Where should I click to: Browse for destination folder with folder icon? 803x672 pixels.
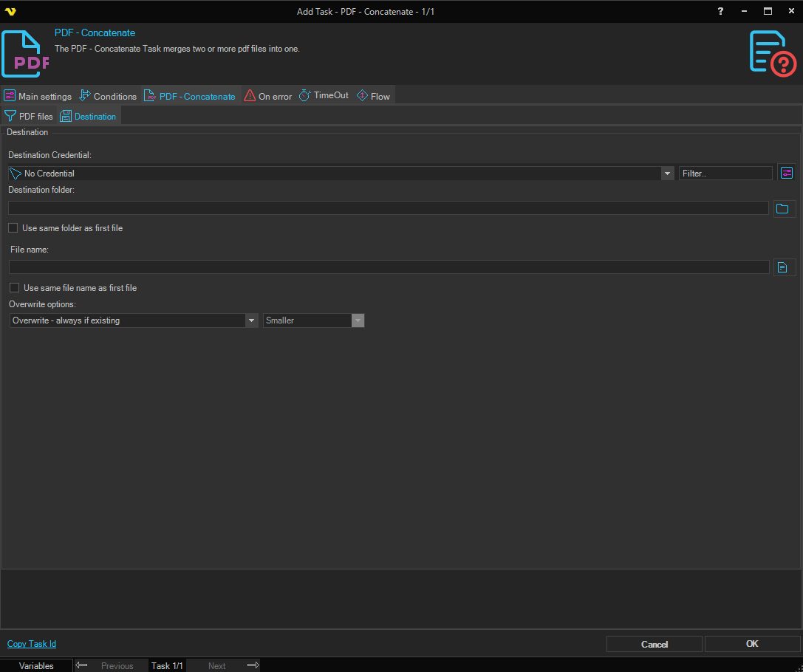pos(783,209)
